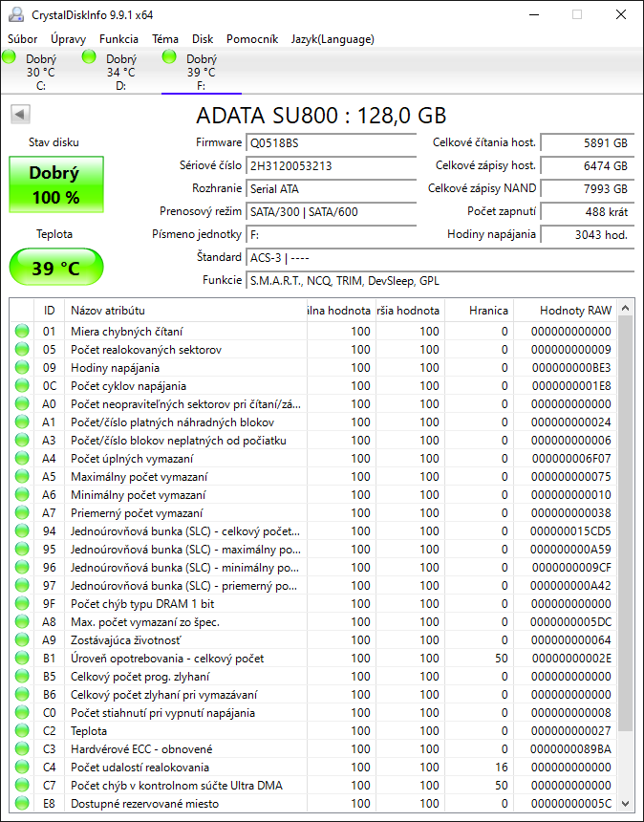
Task: Click the Hranica column header
Action: [x=479, y=311]
